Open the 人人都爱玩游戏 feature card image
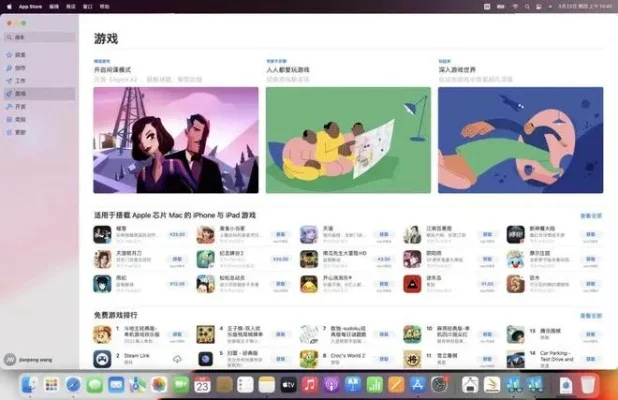The width and height of the screenshot is (618, 400). click(348, 140)
